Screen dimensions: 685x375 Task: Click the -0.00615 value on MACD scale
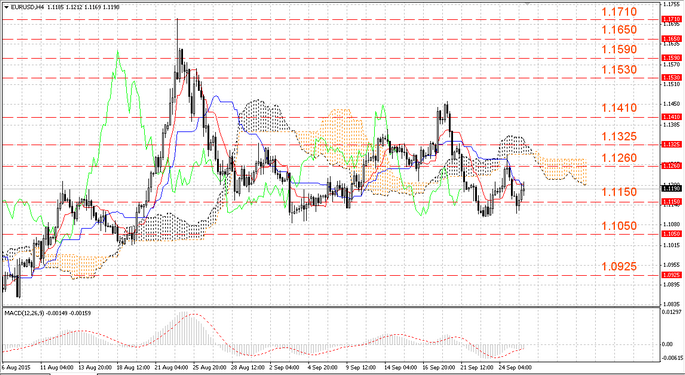click(672, 358)
